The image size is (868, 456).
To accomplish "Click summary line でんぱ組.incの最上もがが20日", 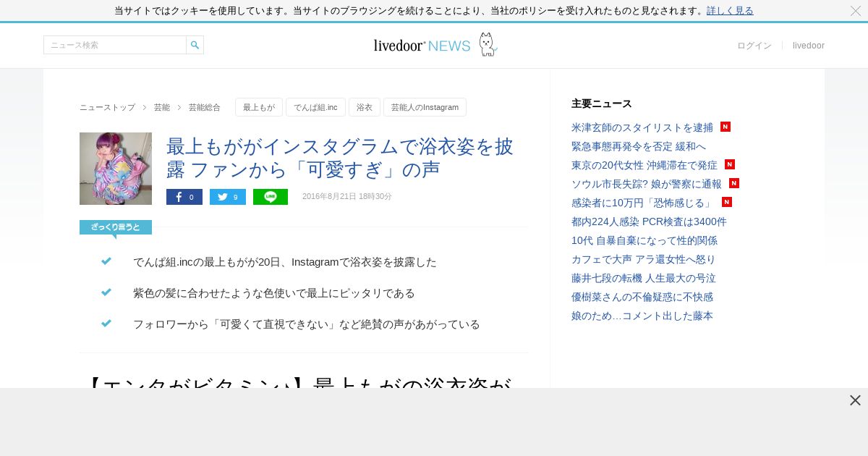I will pyautogui.click(x=285, y=262).
